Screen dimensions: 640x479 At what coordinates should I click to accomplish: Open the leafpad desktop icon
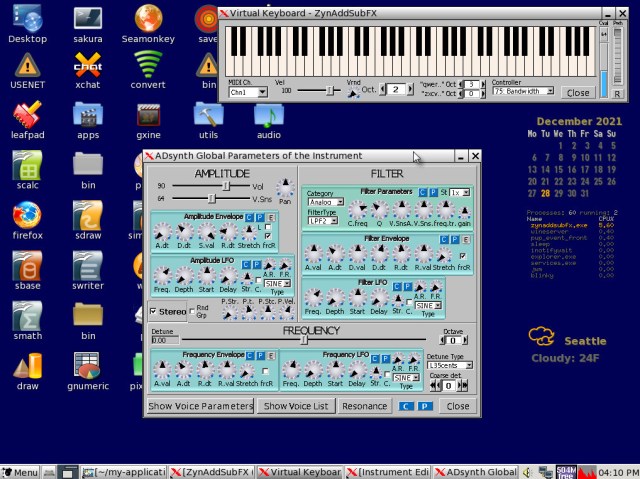click(27, 115)
